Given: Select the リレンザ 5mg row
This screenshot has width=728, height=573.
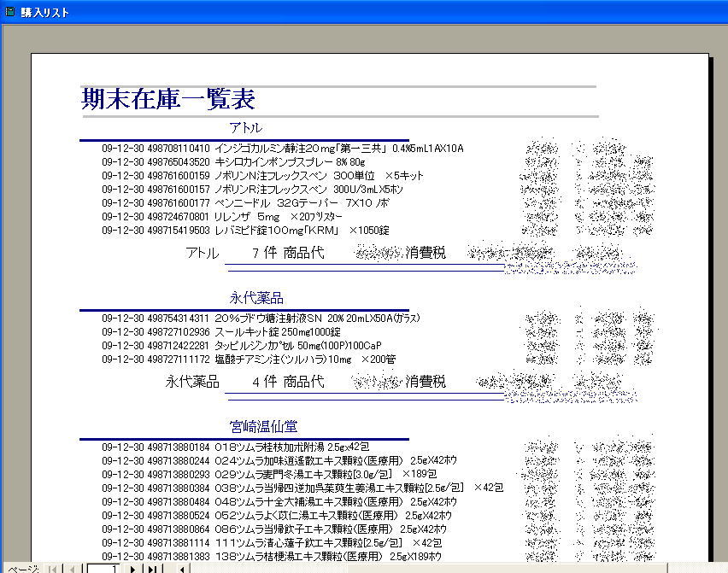Looking at the screenshot, I should coord(222,217).
